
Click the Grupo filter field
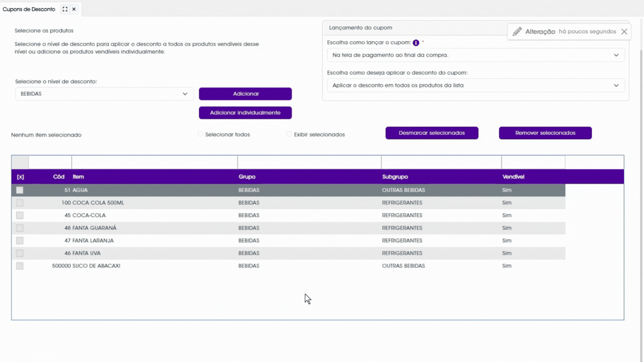[309, 162]
